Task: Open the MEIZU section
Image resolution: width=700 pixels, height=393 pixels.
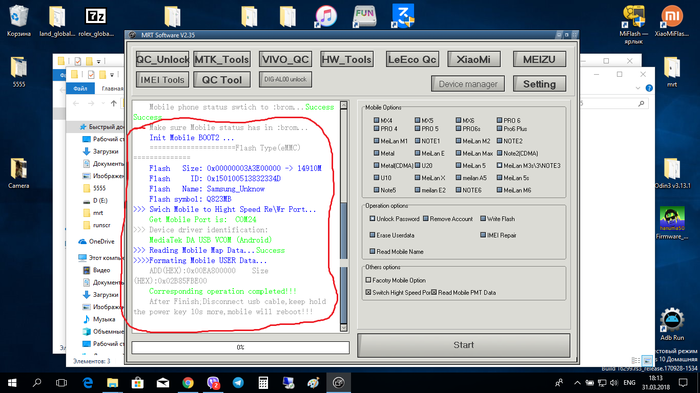Action: 539,59
